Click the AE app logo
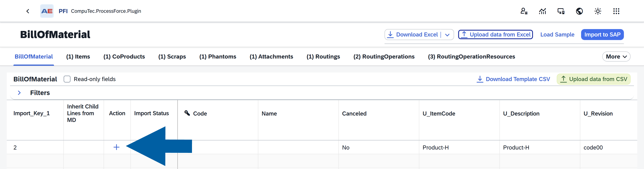This screenshot has width=644, height=169. click(x=47, y=11)
